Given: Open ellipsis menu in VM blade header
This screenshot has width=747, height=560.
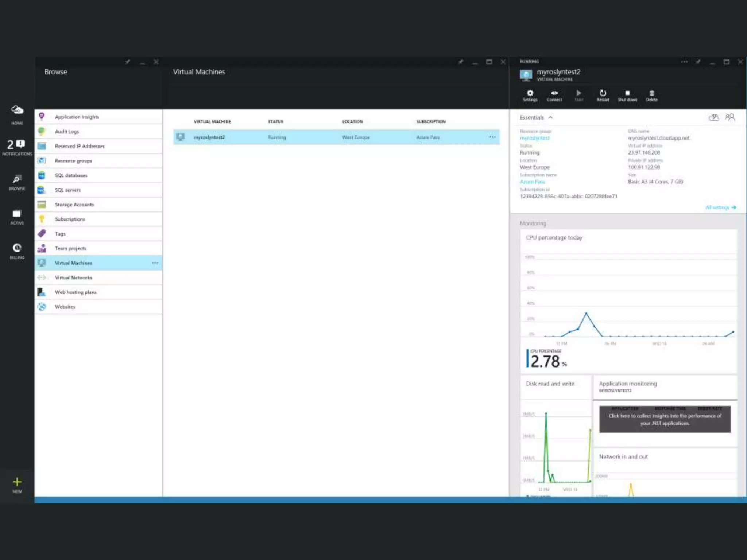Looking at the screenshot, I should tap(684, 62).
